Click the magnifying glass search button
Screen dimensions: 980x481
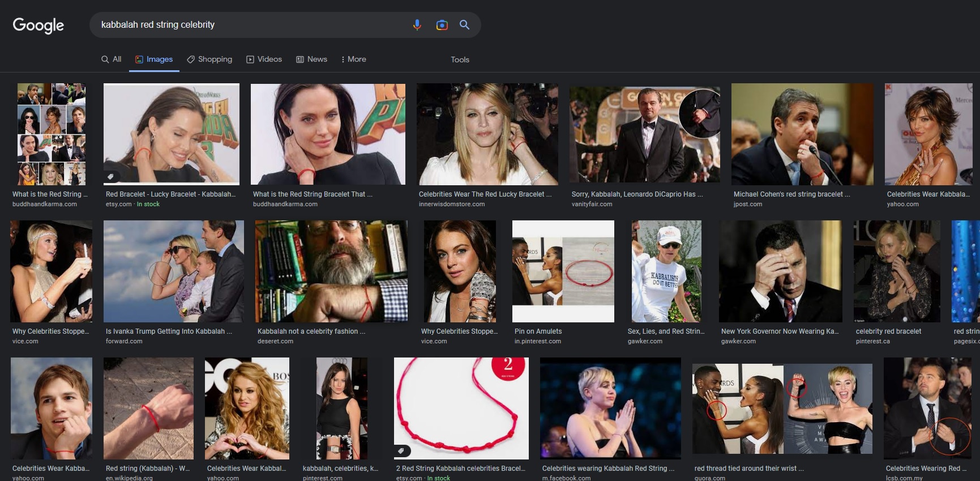click(x=464, y=25)
